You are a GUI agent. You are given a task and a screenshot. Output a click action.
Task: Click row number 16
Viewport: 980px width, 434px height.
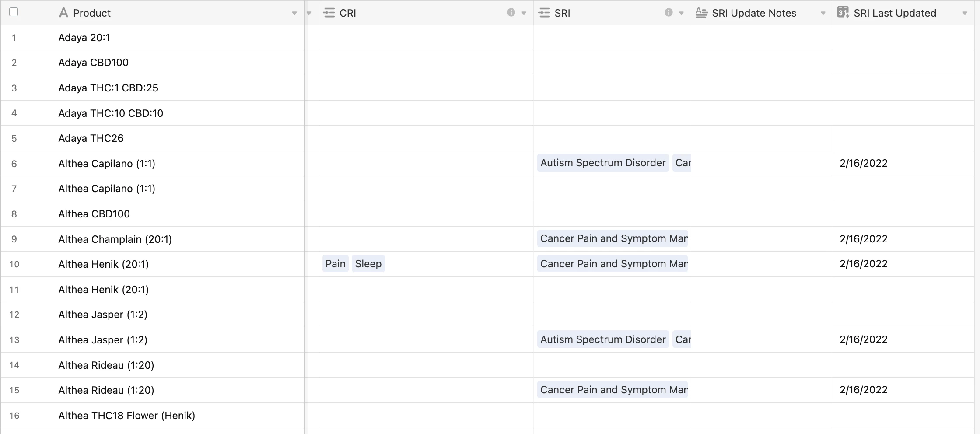14,416
